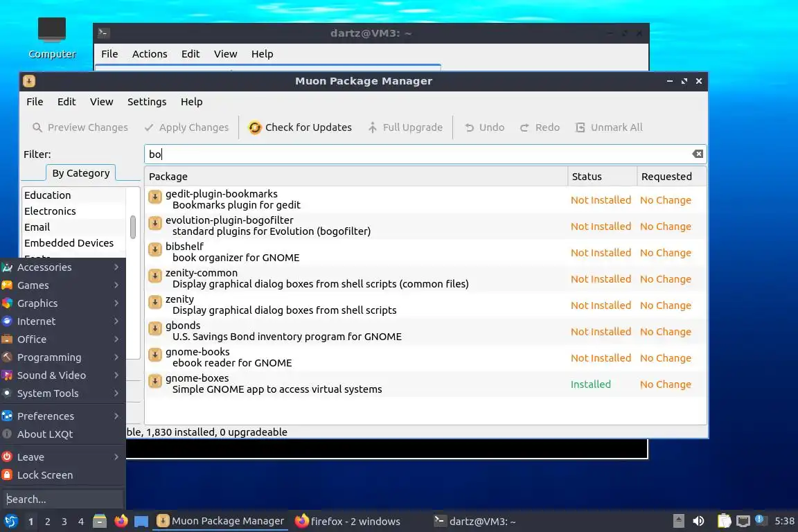Clear the filter text with the erase icon
The width and height of the screenshot is (798, 532).
pyautogui.click(x=698, y=154)
